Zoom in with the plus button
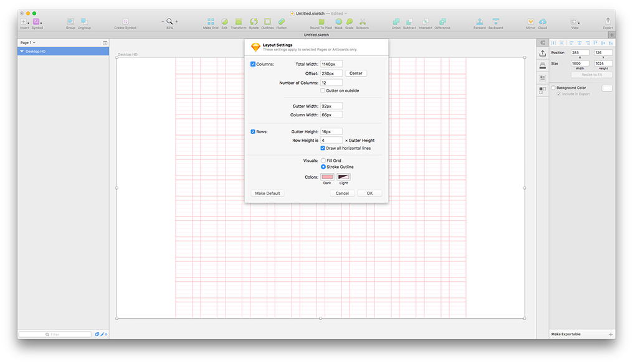633x364 pixels. coord(176,21)
